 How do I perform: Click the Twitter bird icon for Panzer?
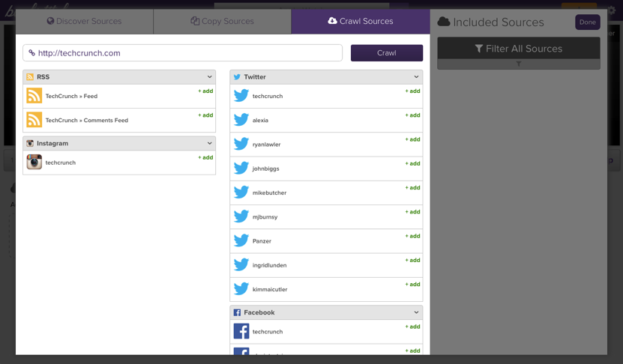[x=241, y=241]
